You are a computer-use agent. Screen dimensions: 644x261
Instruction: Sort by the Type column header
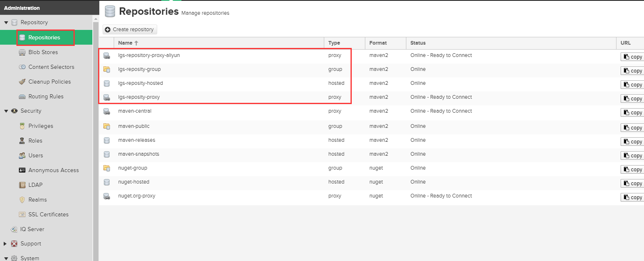pyautogui.click(x=344, y=43)
